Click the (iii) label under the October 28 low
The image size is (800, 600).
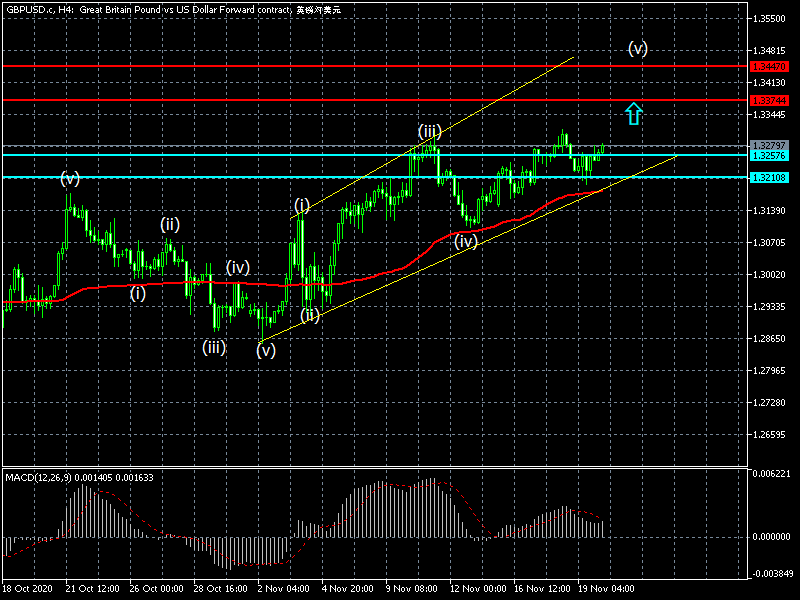pos(214,347)
